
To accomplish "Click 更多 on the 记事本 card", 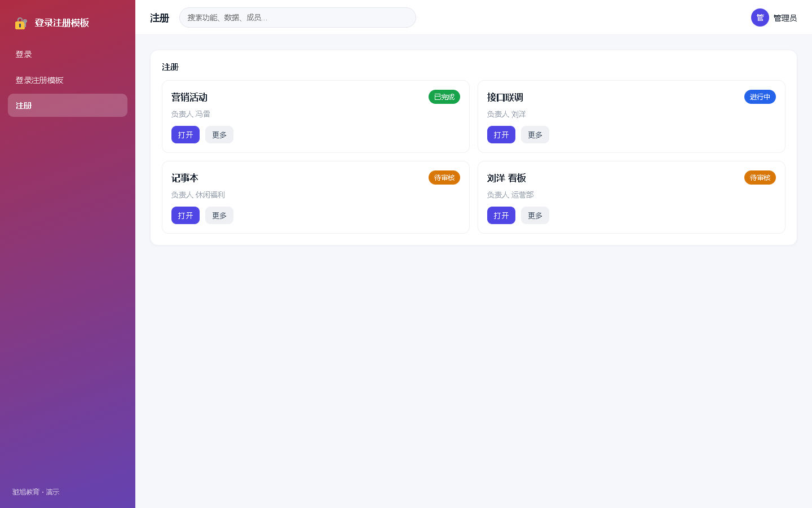I will [x=219, y=216].
